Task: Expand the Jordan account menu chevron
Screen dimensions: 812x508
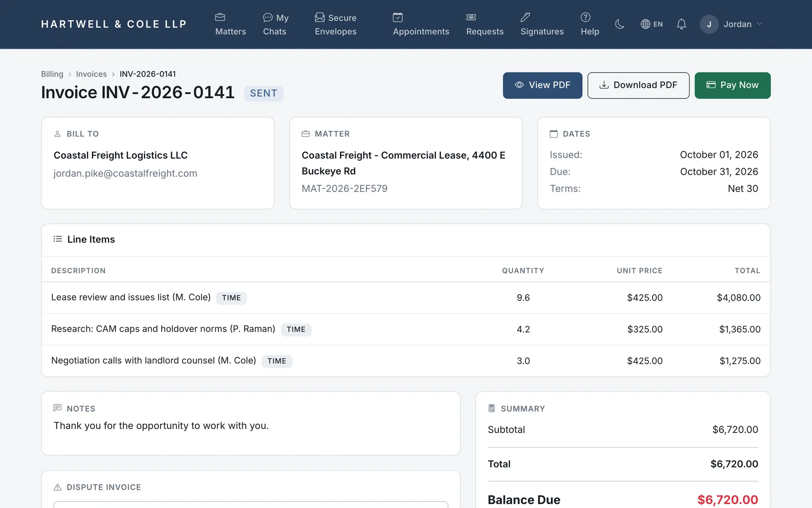Action: (760, 24)
